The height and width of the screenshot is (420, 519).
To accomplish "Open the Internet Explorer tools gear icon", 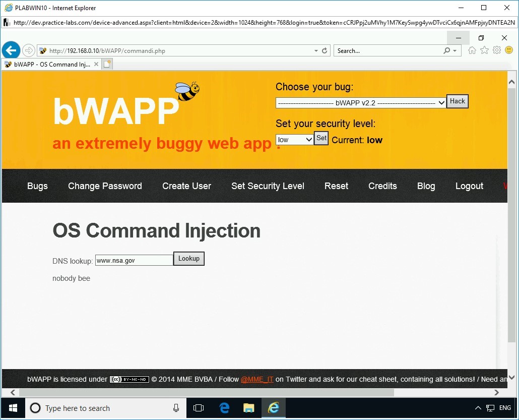I will pos(497,50).
